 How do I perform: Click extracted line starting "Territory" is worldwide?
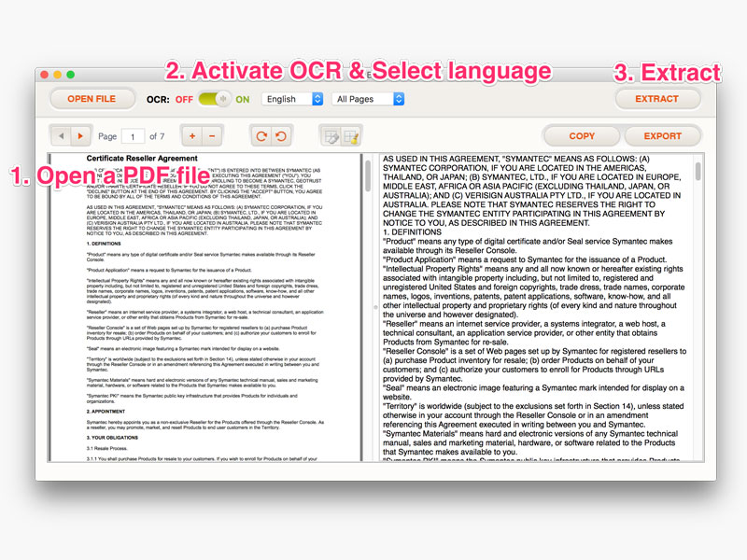pyautogui.click(x=533, y=406)
